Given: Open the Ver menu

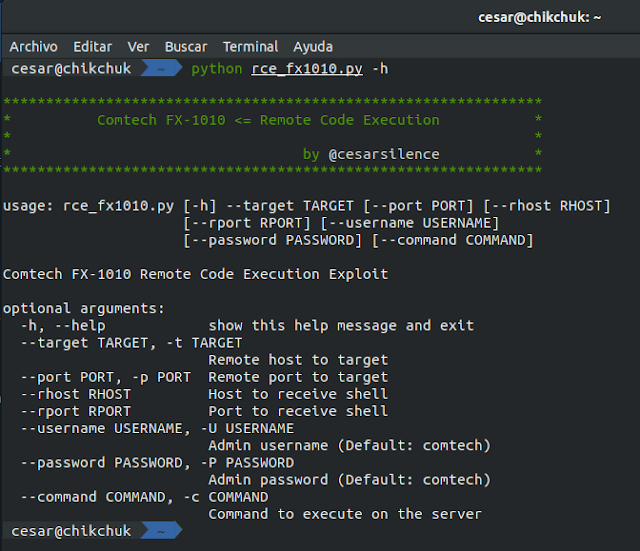Looking at the screenshot, I should (x=138, y=47).
